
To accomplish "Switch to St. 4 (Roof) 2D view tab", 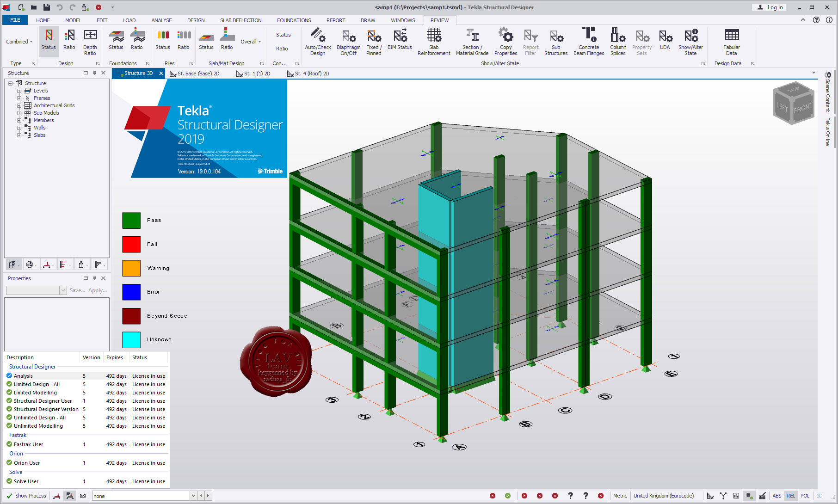I will (308, 74).
